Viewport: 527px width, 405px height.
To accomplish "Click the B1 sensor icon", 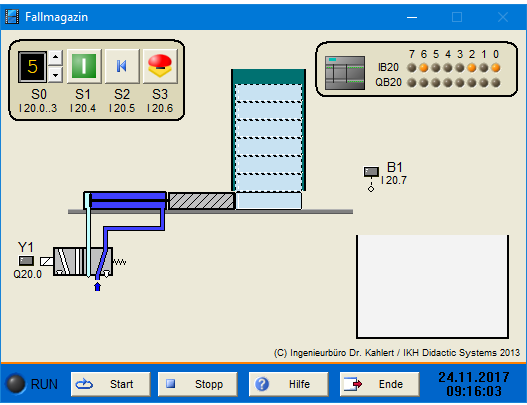I will (x=371, y=172).
